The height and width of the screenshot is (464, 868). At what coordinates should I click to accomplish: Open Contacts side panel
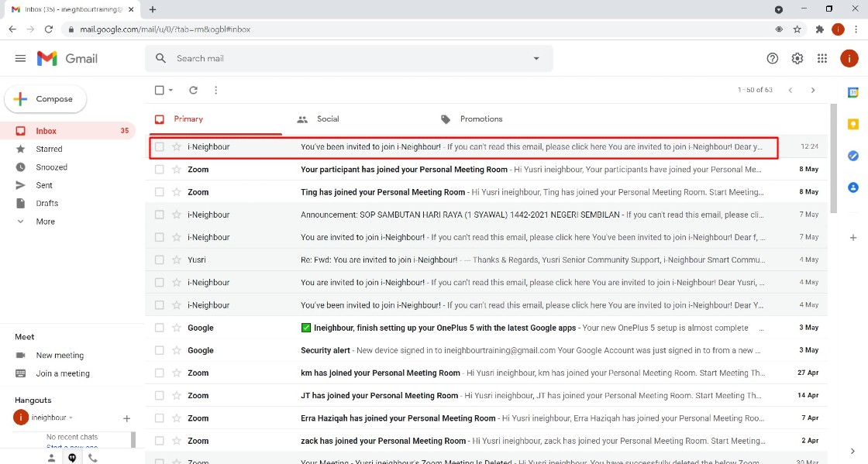853,187
